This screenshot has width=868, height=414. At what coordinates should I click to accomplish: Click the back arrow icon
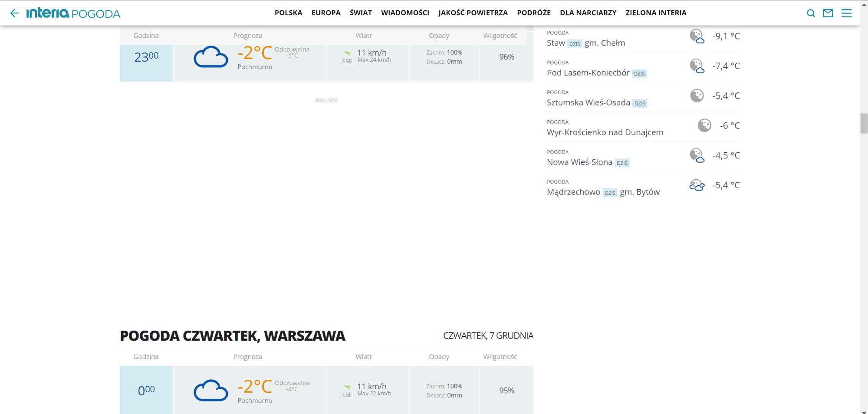coord(14,13)
